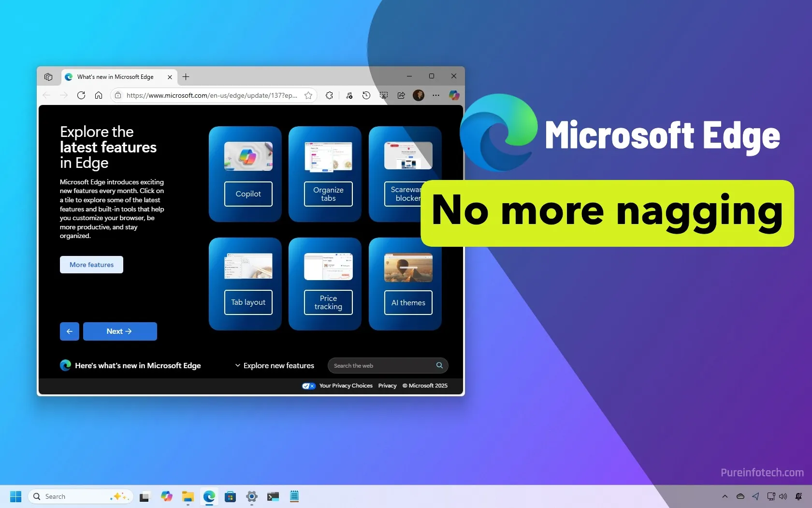Click the Copilot feature tile button
This screenshot has width=812, height=508.
coord(248,194)
